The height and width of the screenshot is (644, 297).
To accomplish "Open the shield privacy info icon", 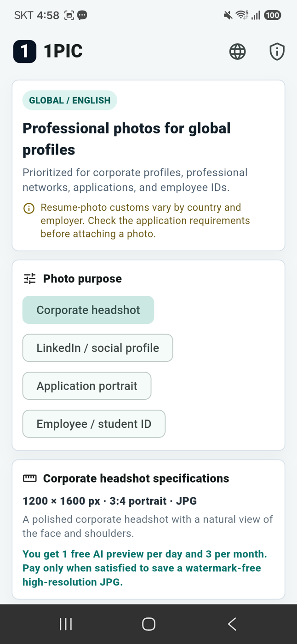I will click(x=277, y=52).
